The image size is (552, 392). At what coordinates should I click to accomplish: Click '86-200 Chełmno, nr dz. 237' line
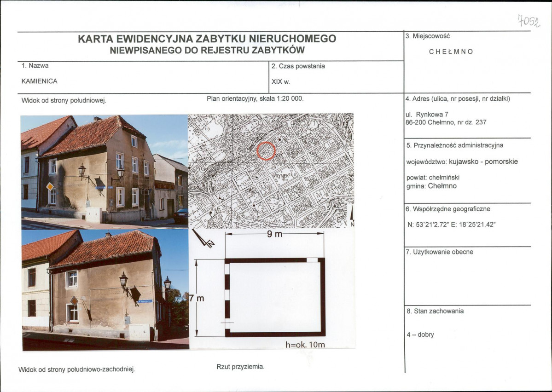point(446,122)
